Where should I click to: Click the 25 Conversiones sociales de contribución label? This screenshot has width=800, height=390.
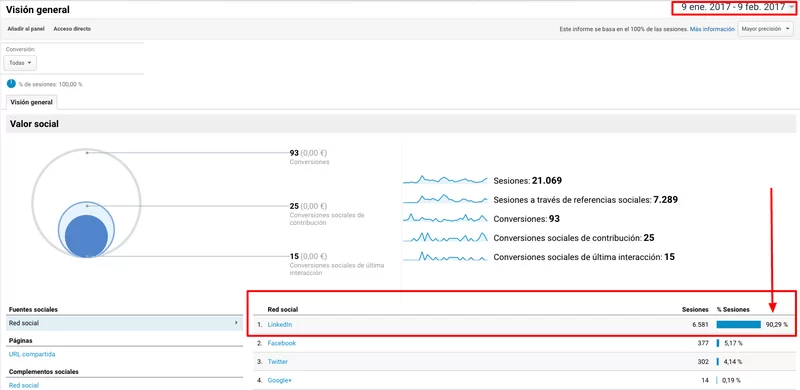[x=327, y=214]
